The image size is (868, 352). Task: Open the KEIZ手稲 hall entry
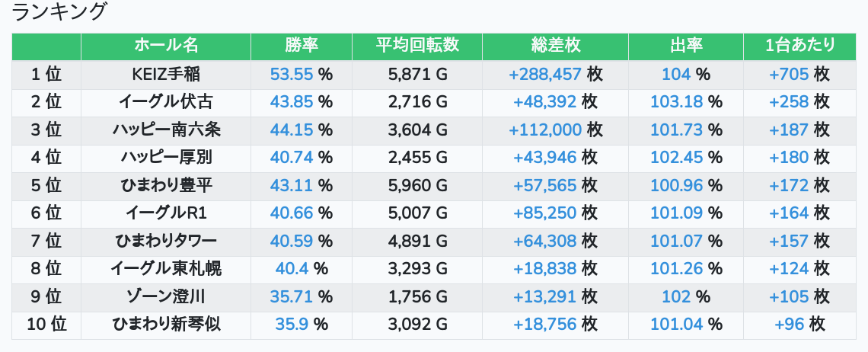[166, 75]
